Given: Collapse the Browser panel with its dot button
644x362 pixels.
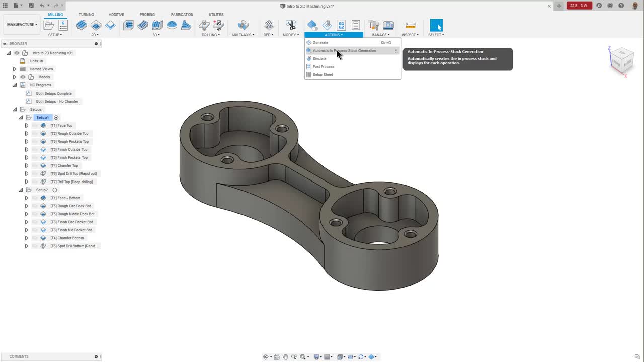Looking at the screenshot, I should point(96,44).
